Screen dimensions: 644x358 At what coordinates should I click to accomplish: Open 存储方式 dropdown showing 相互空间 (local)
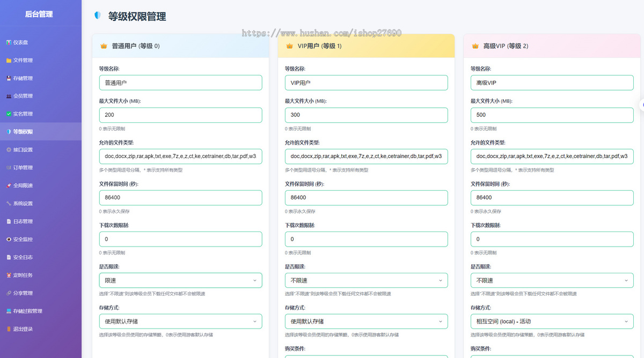click(552, 322)
